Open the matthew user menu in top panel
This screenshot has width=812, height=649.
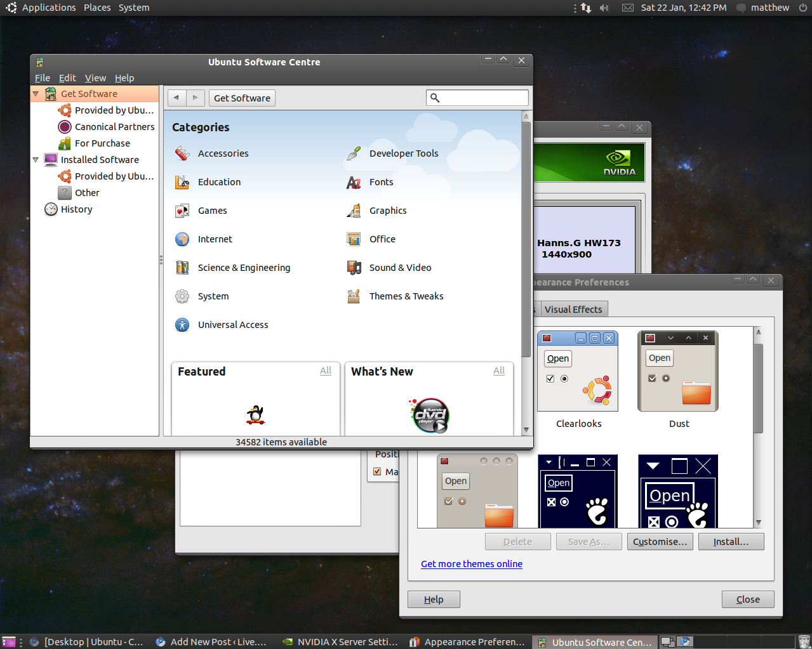pyautogui.click(x=763, y=8)
